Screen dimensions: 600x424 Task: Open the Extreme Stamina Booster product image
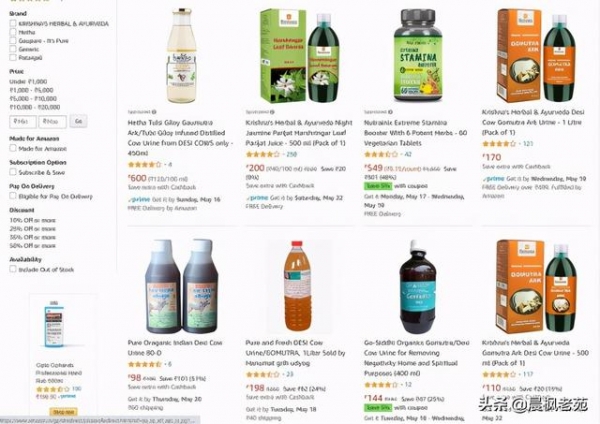pyautogui.click(x=418, y=55)
